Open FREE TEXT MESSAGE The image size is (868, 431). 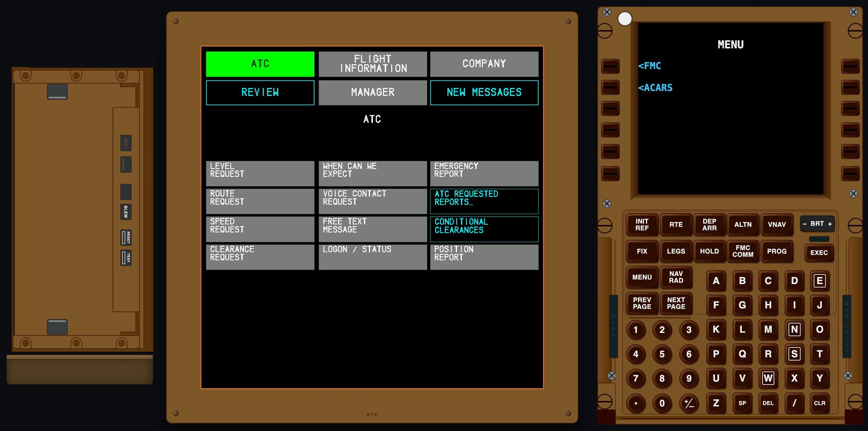[x=373, y=229]
